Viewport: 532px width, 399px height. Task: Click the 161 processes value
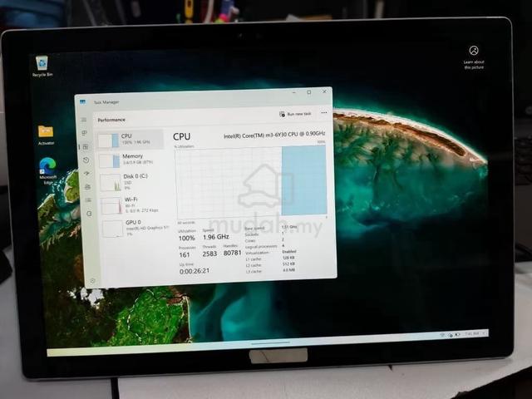click(x=185, y=255)
